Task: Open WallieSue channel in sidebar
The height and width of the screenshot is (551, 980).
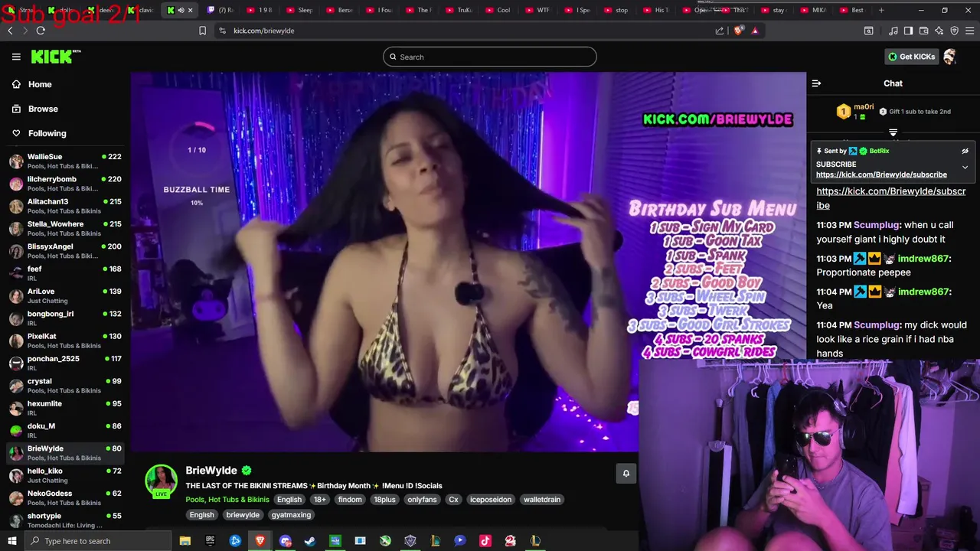Action: coord(65,161)
